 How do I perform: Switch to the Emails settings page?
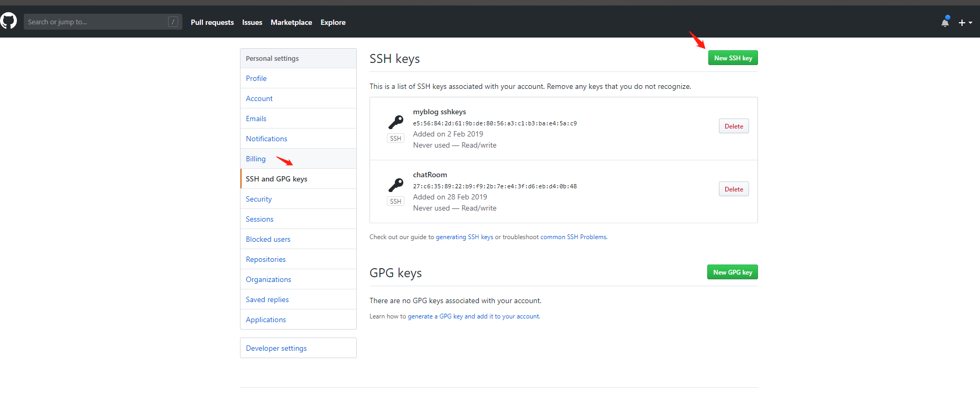256,119
